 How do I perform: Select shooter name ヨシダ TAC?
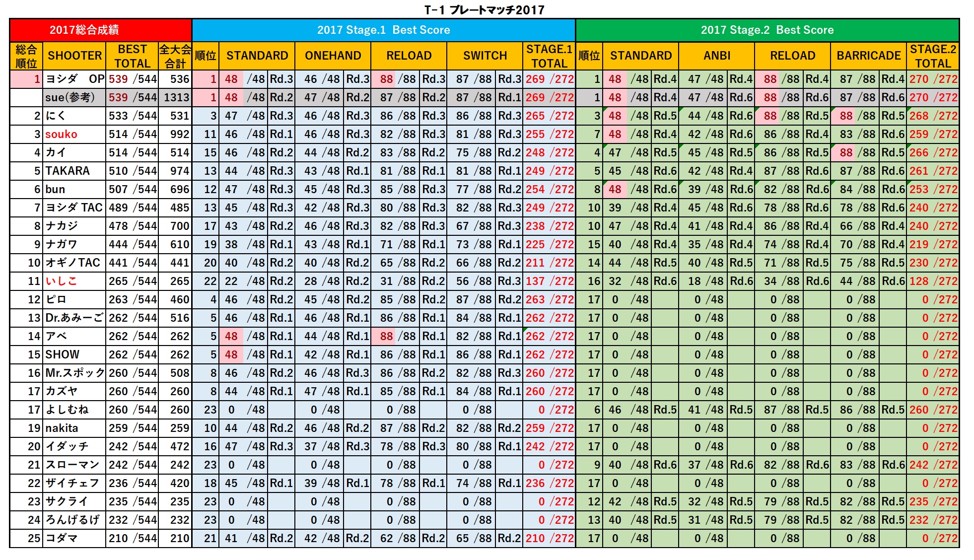coord(74,208)
